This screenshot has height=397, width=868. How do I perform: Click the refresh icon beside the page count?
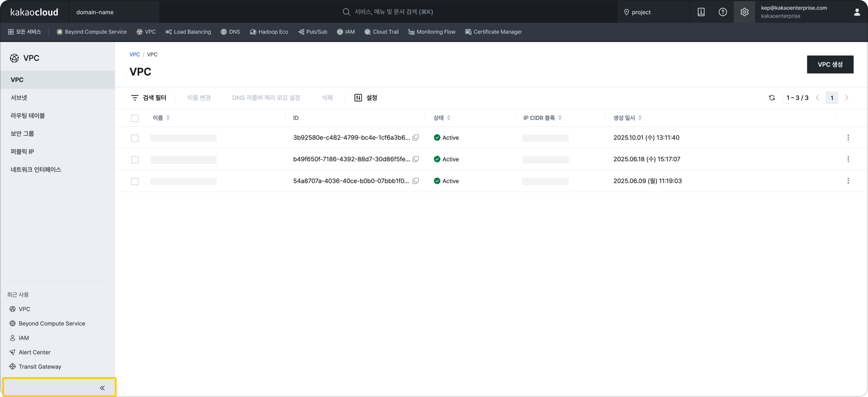[772, 98]
